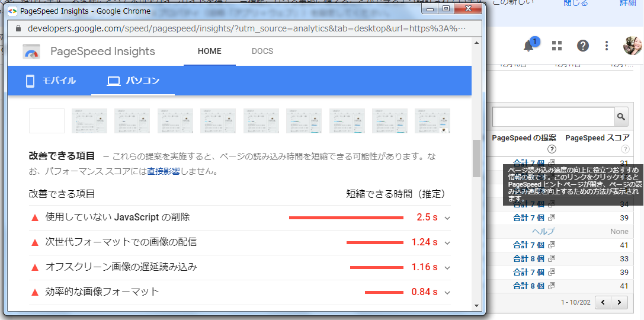
Task: Click scrollbar down arrow in PageSpeed window
Action: (476, 305)
